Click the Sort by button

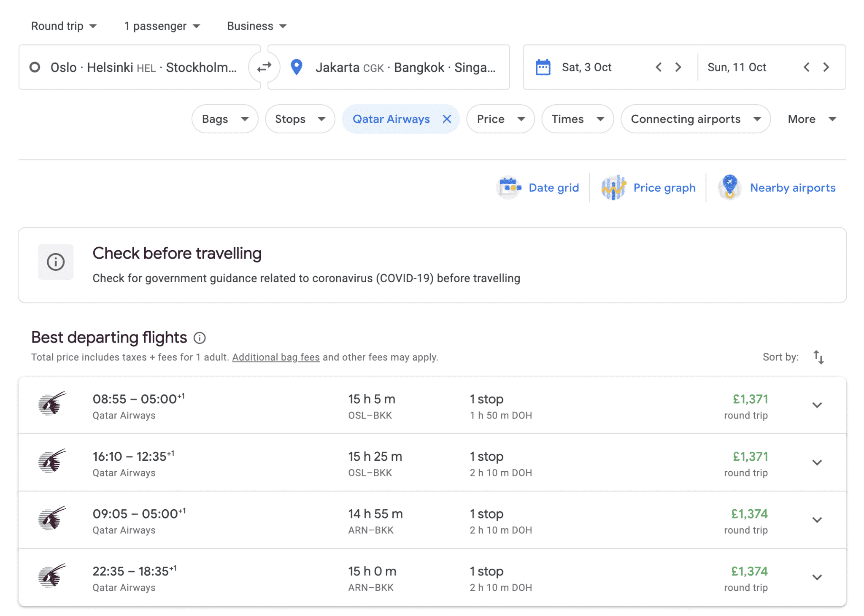point(821,357)
